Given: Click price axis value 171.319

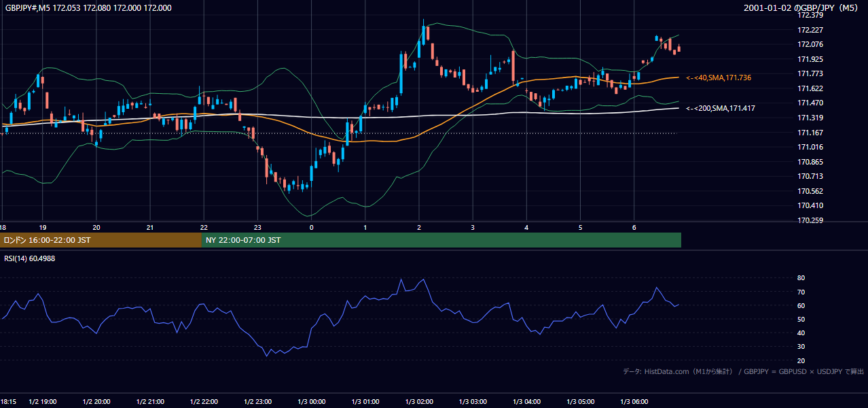Looking at the screenshot, I should tap(810, 118).
